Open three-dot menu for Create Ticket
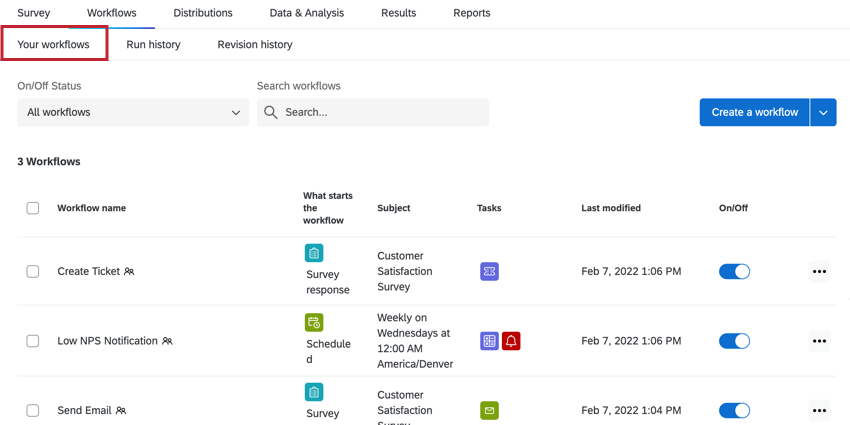This screenshot has width=850, height=425. (x=819, y=271)
